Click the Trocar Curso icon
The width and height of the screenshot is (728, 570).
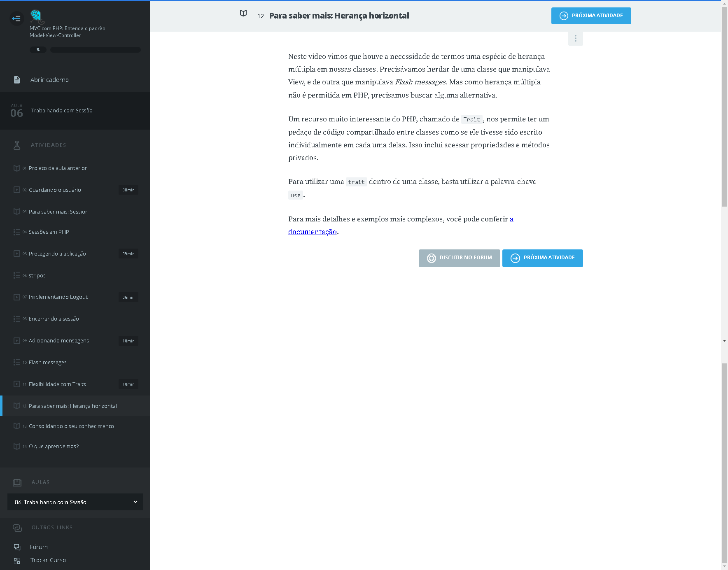(x=17, y=561)
